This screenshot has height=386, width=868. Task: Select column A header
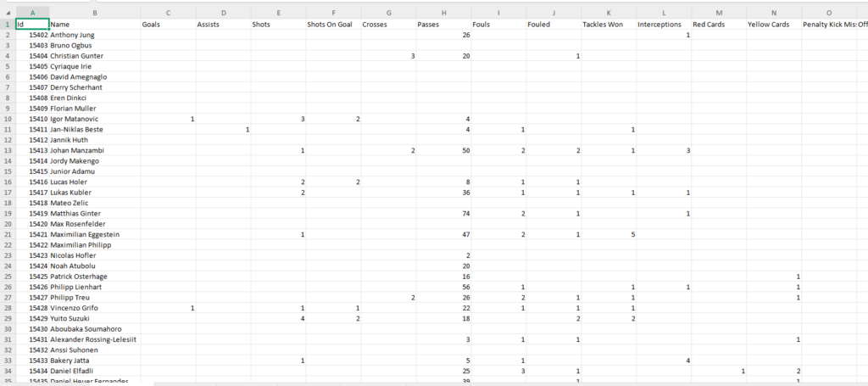[x=31, y=13]
